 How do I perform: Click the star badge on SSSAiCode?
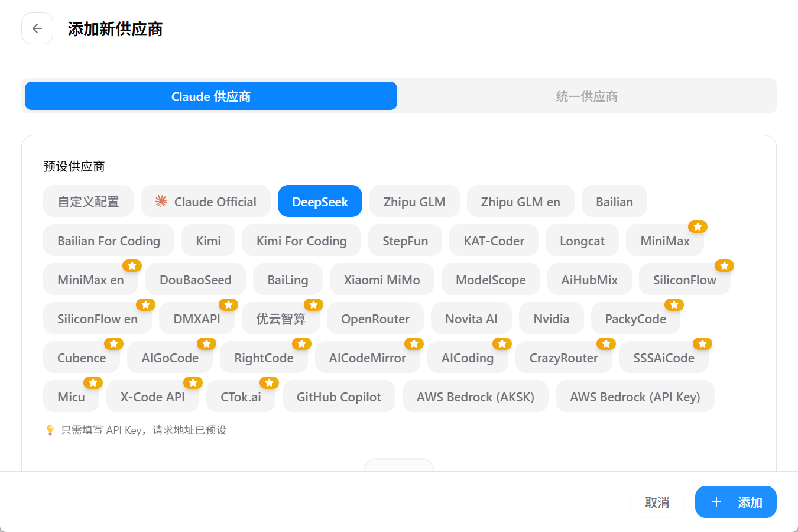click(702, 343)
